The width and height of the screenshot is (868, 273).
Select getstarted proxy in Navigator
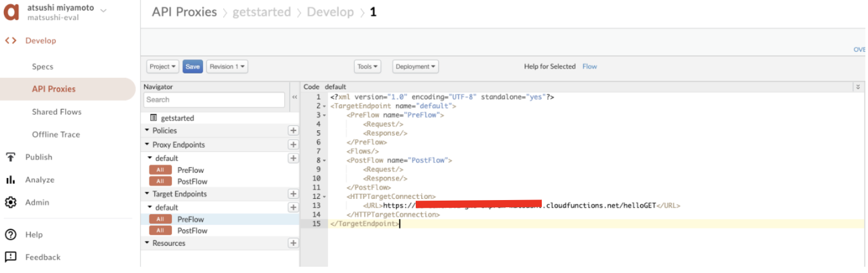tap(177, 118)
